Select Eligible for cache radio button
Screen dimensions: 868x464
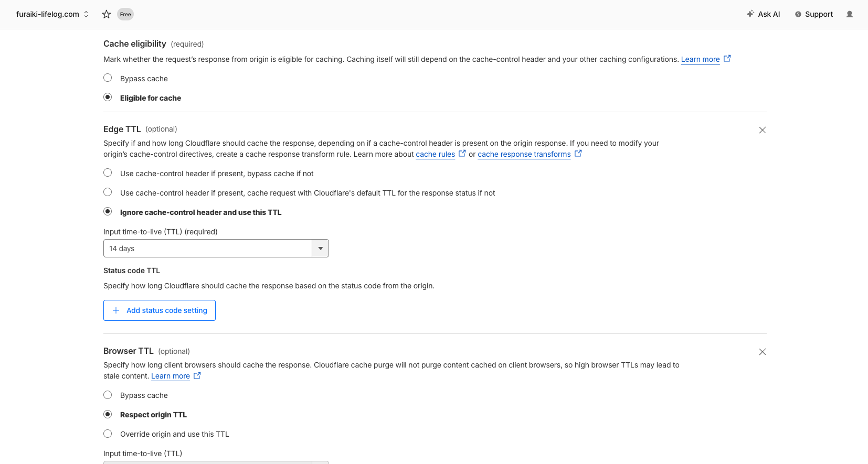(x=108, y=98)
